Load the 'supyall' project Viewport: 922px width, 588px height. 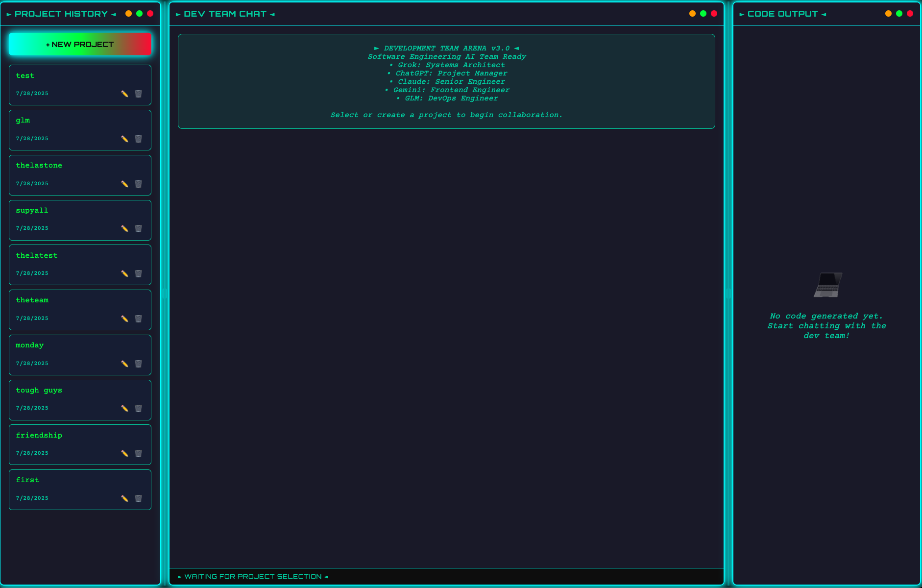[80, 220]
